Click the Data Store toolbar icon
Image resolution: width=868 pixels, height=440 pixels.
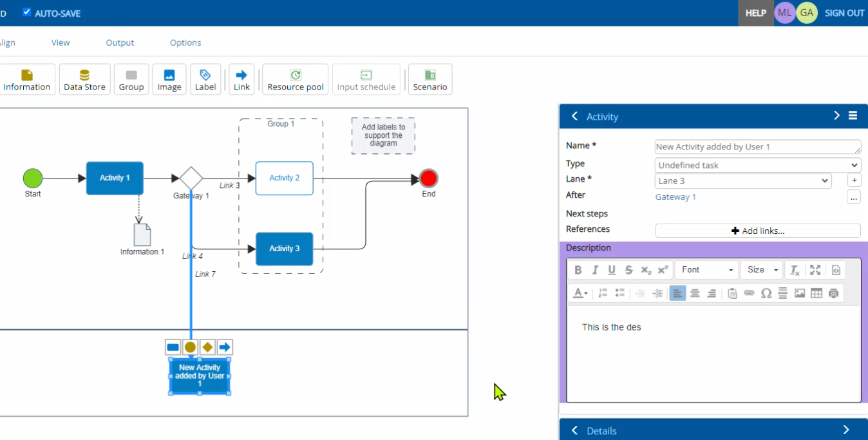click(84, 79)
